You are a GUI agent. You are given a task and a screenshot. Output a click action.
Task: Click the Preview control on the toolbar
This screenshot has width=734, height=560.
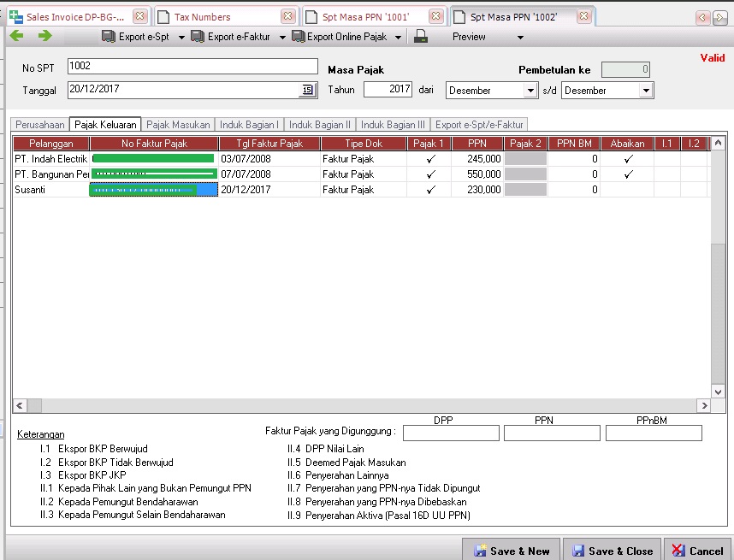pyautogui.click(x=469, y=37)
